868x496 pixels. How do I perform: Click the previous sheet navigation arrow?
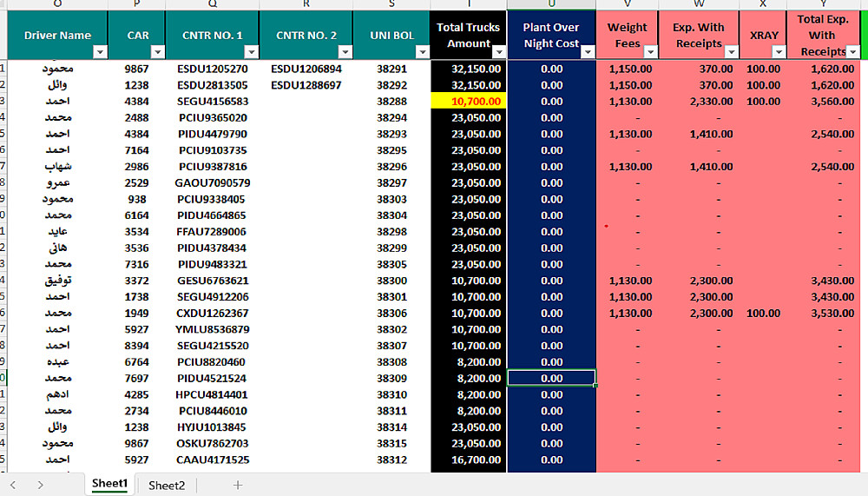pyautogui.click(x=13, y=485)
